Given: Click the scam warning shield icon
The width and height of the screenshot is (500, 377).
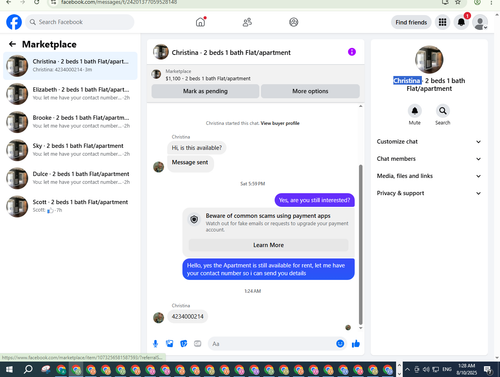Looking at the screenshot, I should 194,219.
